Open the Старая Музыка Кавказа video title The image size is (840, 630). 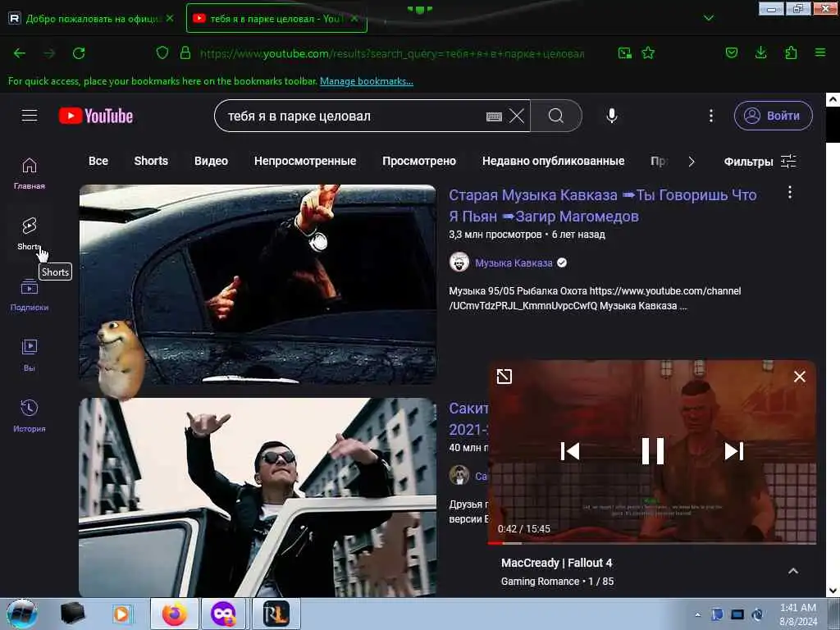603,205
